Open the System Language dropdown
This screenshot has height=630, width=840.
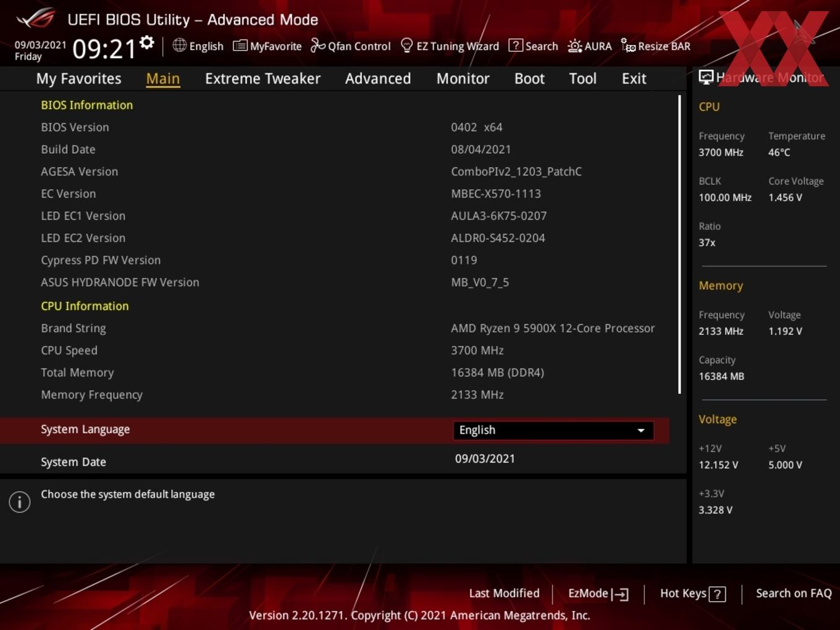tap(553, 430)
